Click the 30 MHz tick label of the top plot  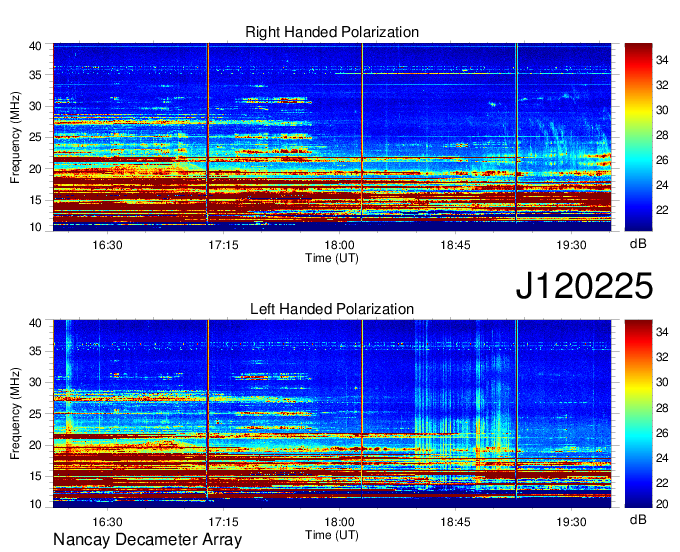coord(35,106)
